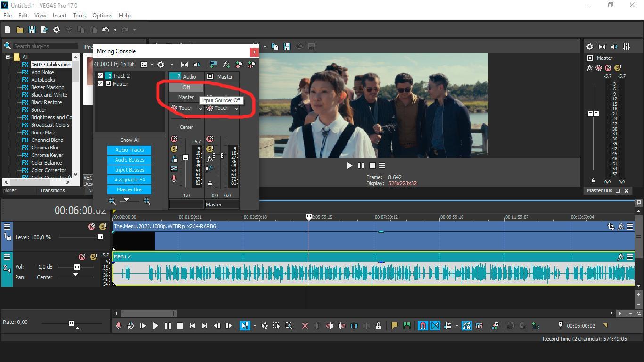Insert audio track in Mixing Console toolbar
The width and height of the screenshot is (644, 362).
[x=214, y=65]
